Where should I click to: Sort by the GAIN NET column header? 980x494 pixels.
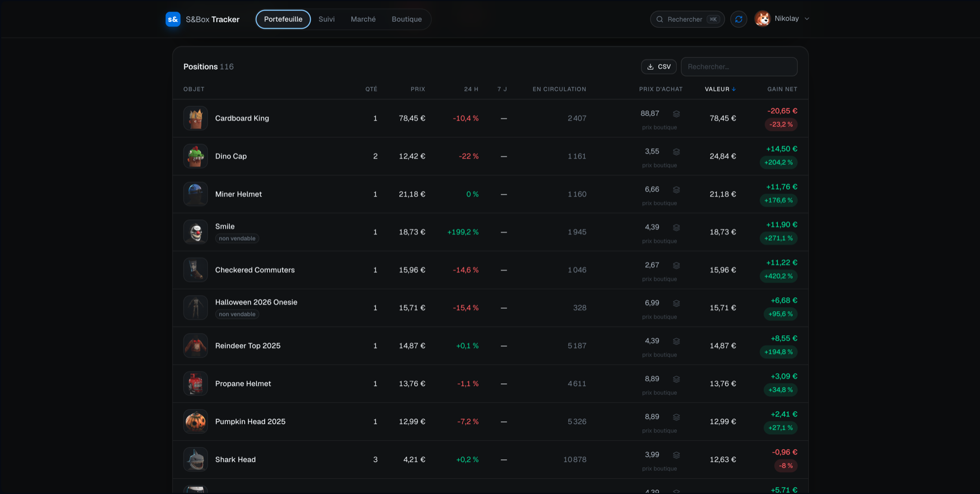pyautogui.click(x=782, y=89)
